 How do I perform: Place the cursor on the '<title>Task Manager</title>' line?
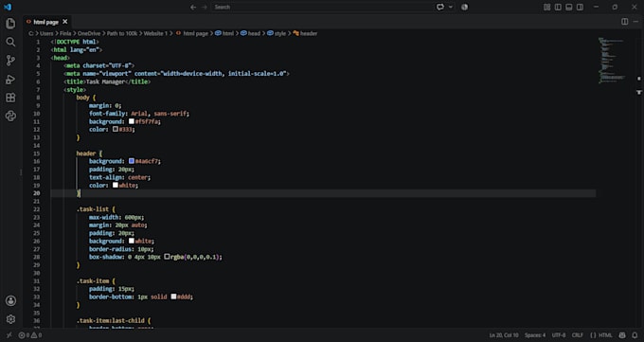click(107, 81)
